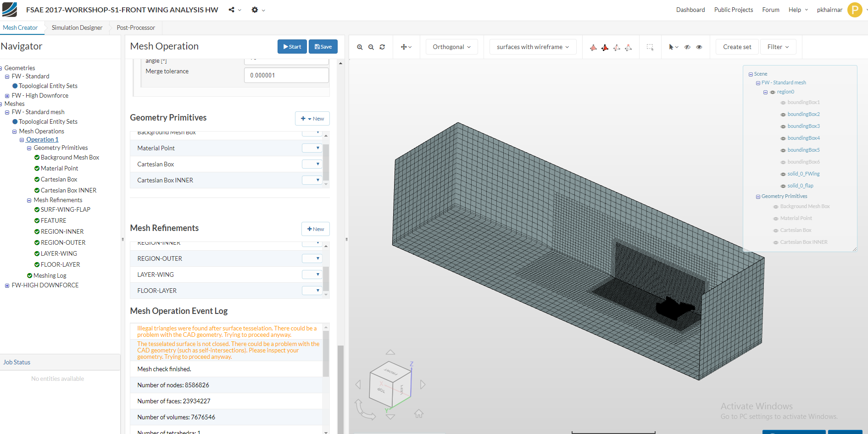
Task: Open the Orthogonal projection dropdown
Action: pyautogui.click(x=451, y=47)
